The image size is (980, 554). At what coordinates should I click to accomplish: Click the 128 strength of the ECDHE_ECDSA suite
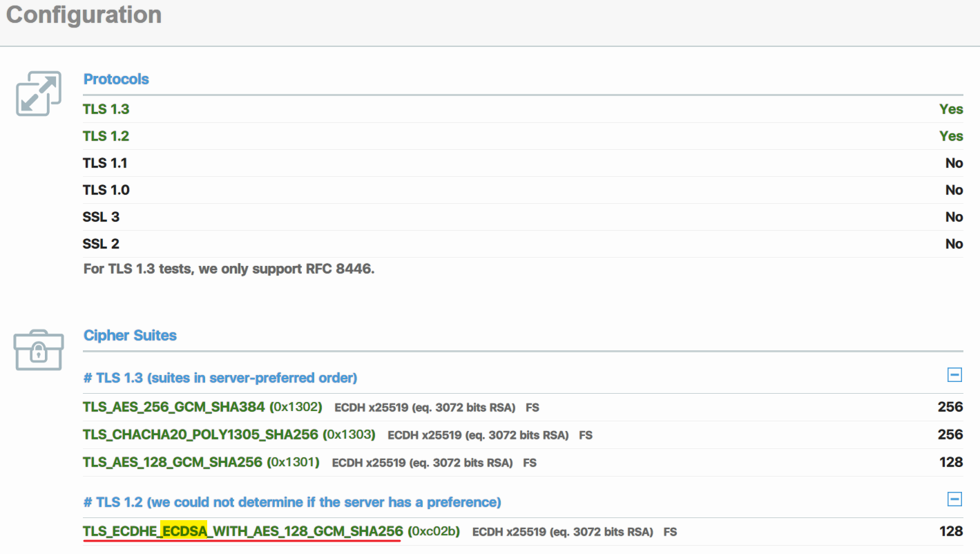pos(951,531)
